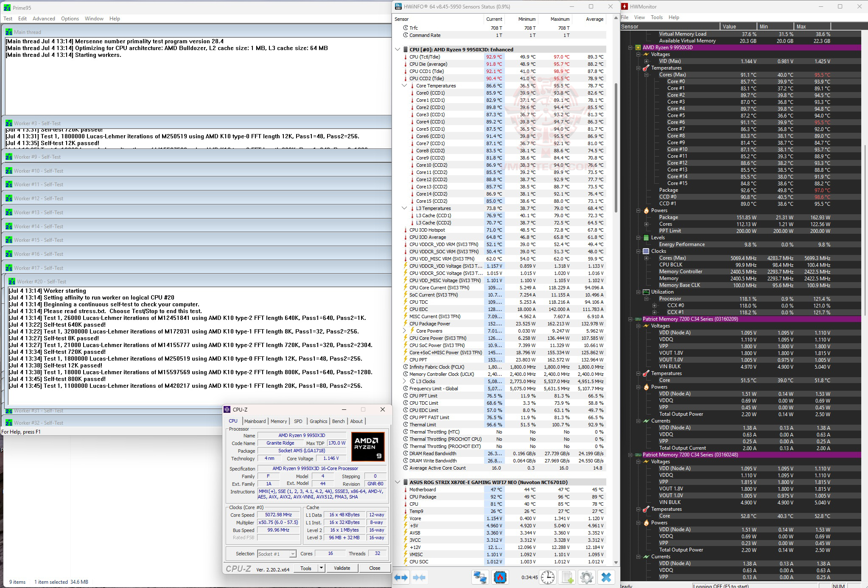
Task: Open the Socket #1 selection combo box
Action: click(x=277, y=554)
